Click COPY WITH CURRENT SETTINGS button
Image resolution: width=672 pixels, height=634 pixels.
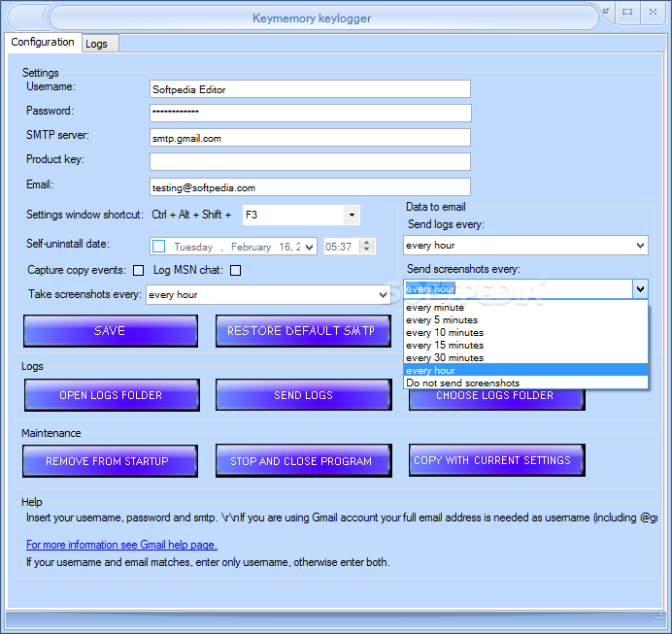pyautogui.click(x=496, y=460)
